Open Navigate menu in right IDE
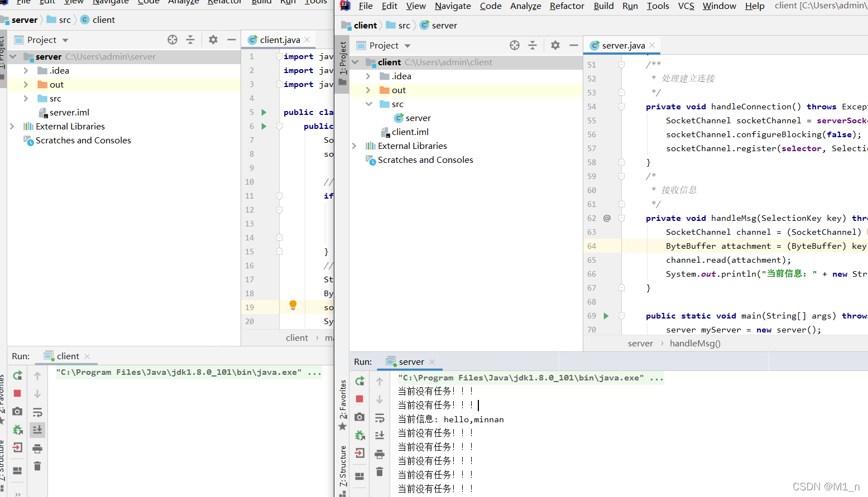Screen dimensions: 868x497 tap(453, 6)
